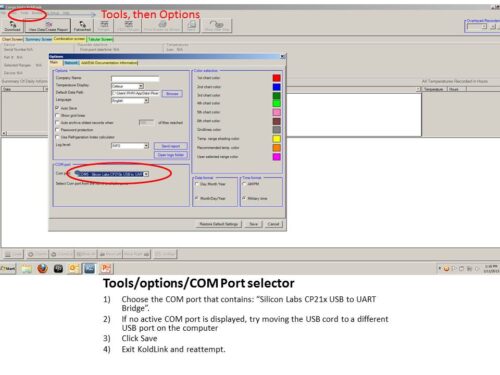The height and width of the screenshot is (375, 500).
Task: Close the Options dialog
Action: pyautogui.click(x=282, y=56)
